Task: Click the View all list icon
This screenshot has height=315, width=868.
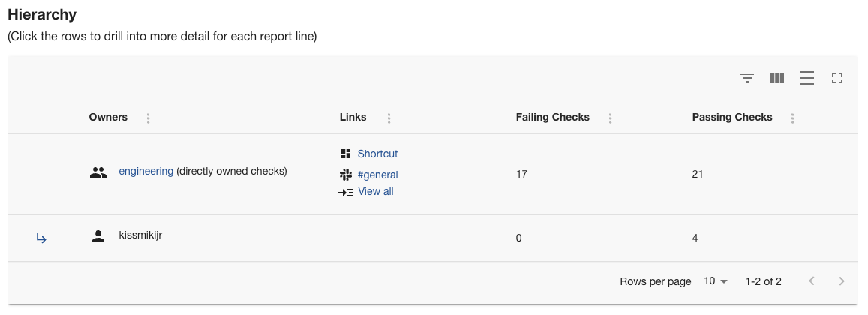Action: (346, 192)
